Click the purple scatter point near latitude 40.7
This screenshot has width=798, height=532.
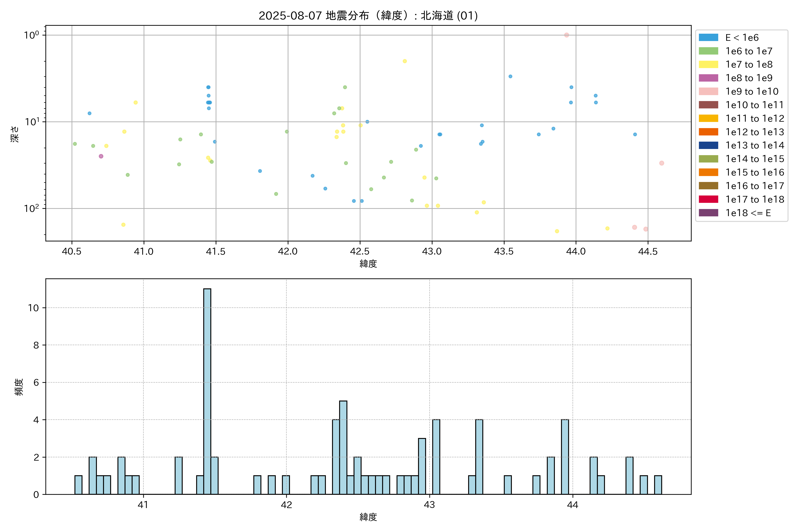click(101, 156)
